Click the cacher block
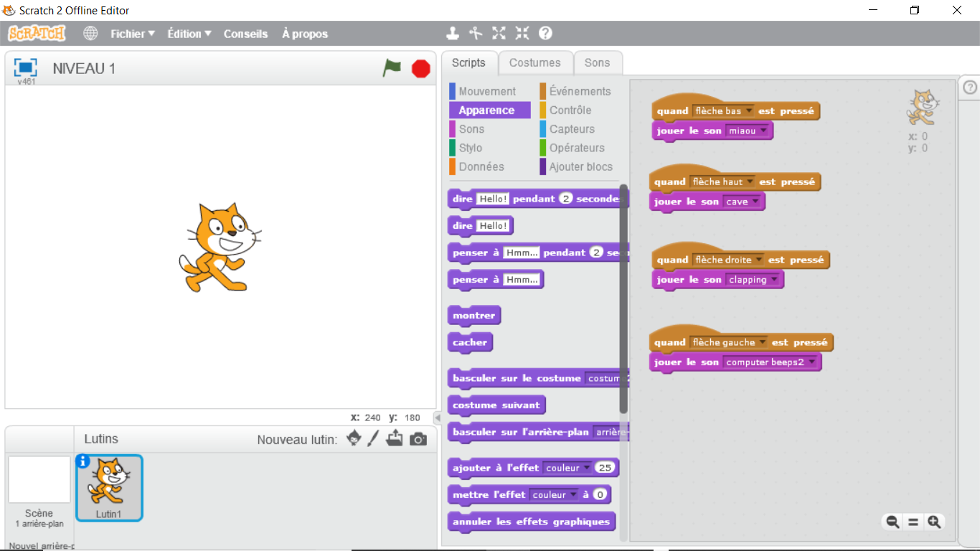The image size is (980, 551). tap(470, 342)
